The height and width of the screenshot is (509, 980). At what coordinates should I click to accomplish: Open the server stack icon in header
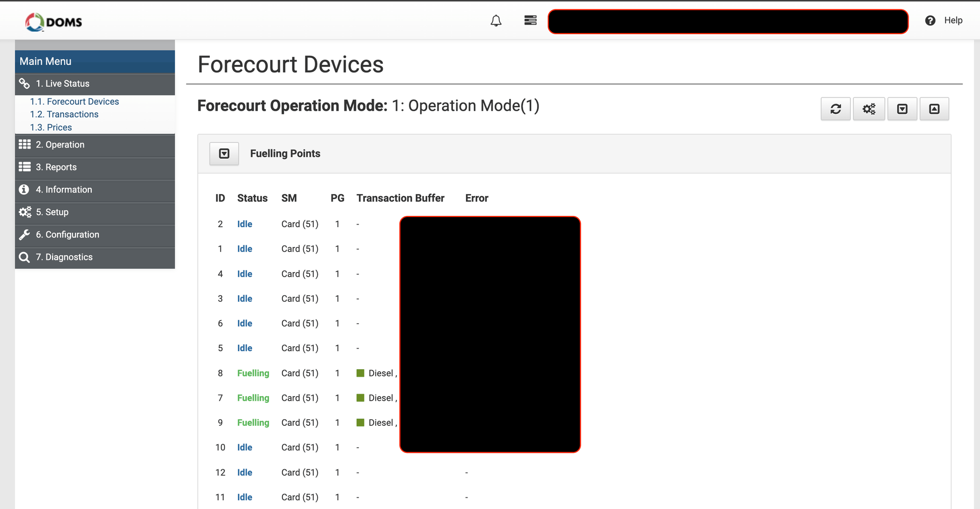530,20
